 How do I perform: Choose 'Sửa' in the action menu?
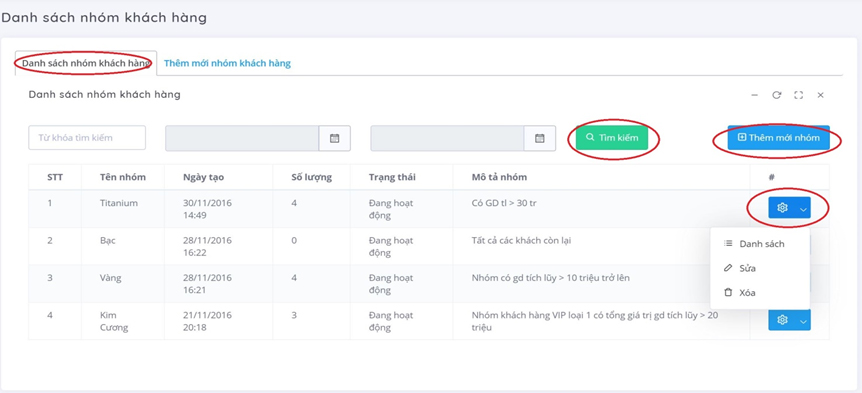(x=747, y=268)
